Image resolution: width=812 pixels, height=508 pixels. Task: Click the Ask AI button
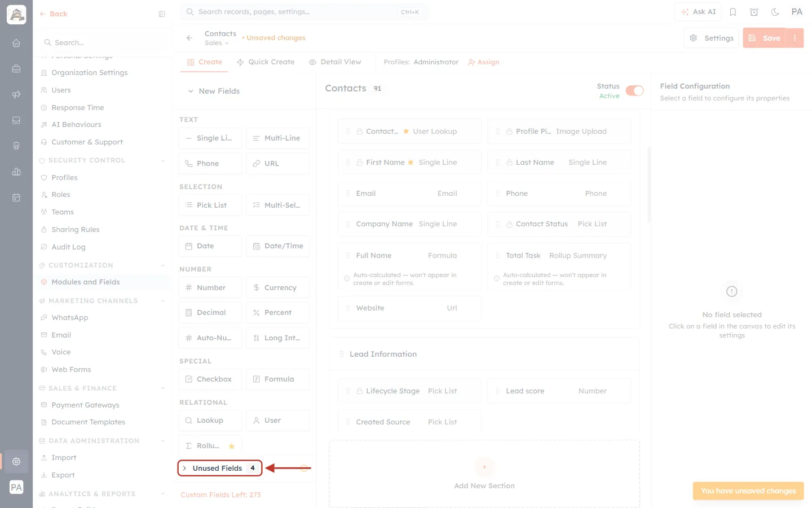698,12
